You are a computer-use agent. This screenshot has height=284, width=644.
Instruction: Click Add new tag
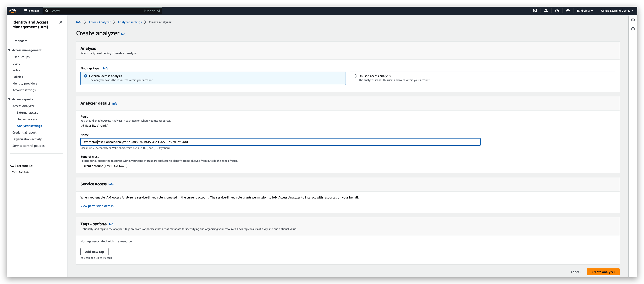94,252
